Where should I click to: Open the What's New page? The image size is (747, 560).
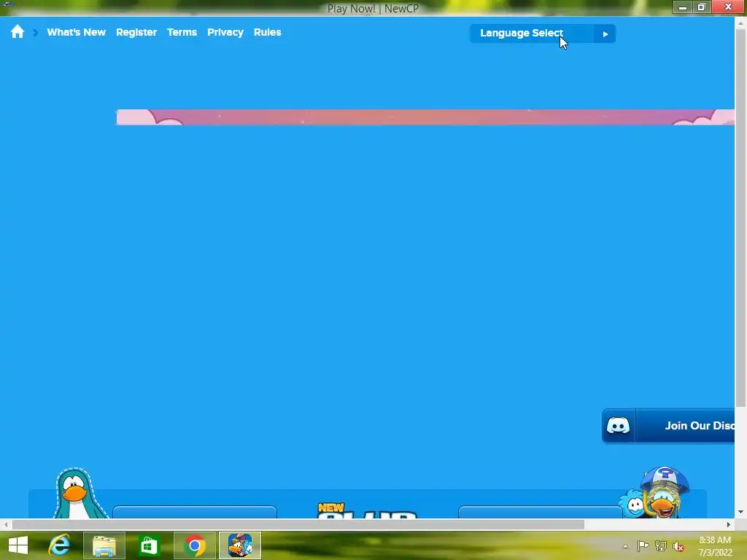76,32
